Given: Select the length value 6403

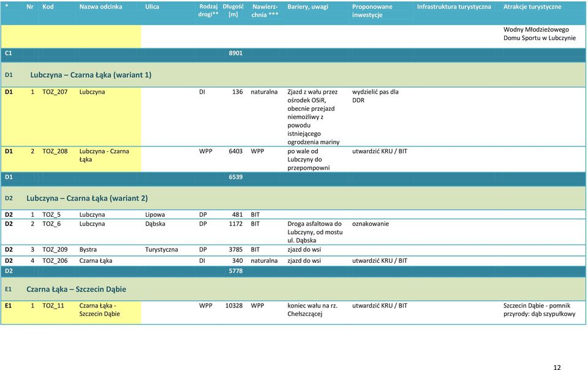Looking at the screenshot, I should tap(235, 151).
